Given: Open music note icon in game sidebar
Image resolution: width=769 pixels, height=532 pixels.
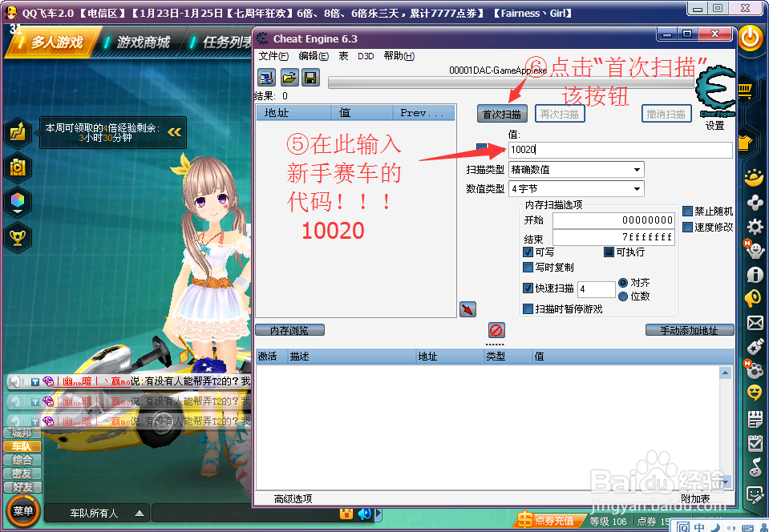Looking at the screenshot, I should [x=755, y=467].
